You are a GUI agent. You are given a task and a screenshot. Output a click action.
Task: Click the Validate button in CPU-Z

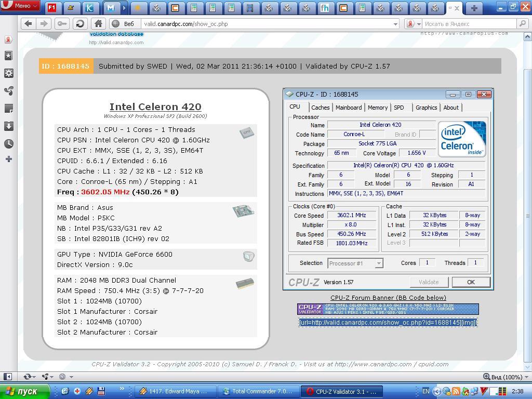pyautogui.click(x=429, y=282)
